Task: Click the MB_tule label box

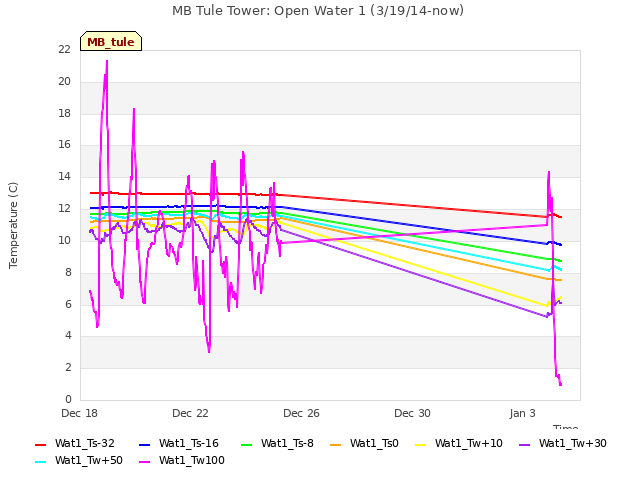Action: click(x=111, y=41)
